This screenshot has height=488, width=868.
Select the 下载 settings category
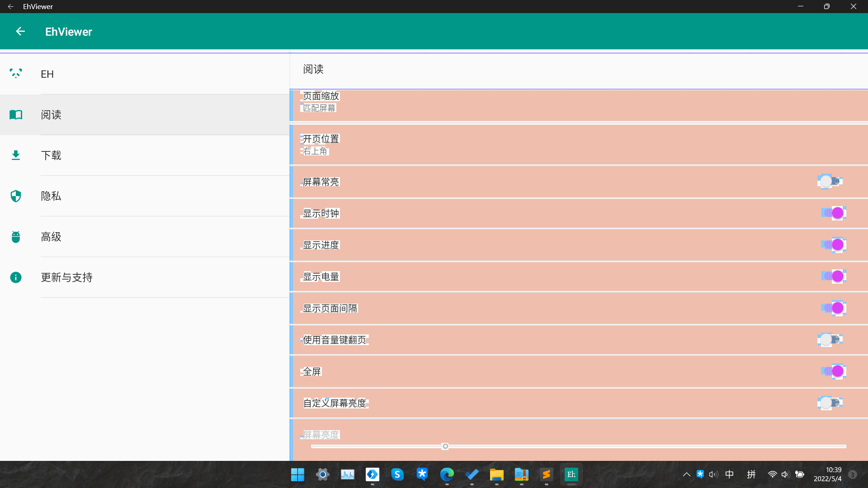pyautogui.click(x=51, y=155)
